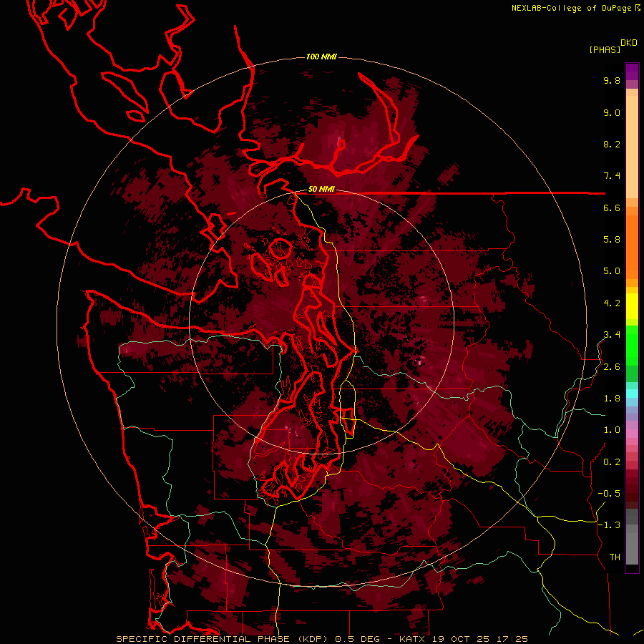The height and width of the screenshot is (644, 644).
Task: Select the 9.8 legend value
Action: coord(612,80)
